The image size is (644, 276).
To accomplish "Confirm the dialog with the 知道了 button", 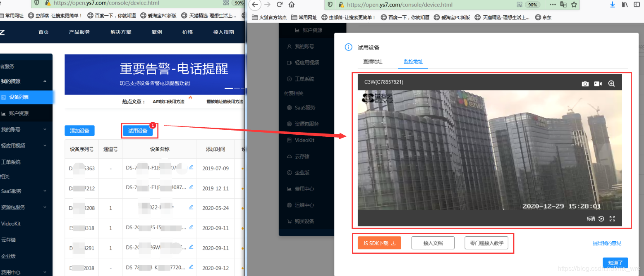I will [x=615, y=262].
